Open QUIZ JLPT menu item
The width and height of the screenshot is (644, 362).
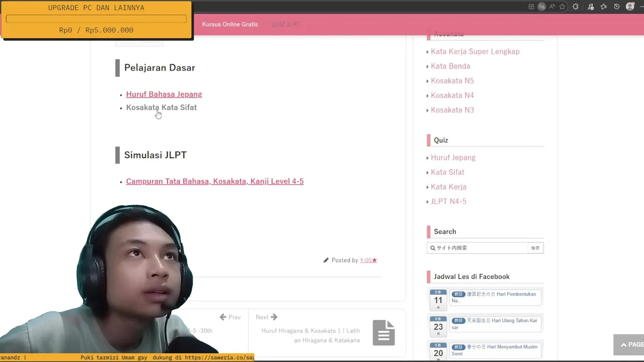[285, 24]
